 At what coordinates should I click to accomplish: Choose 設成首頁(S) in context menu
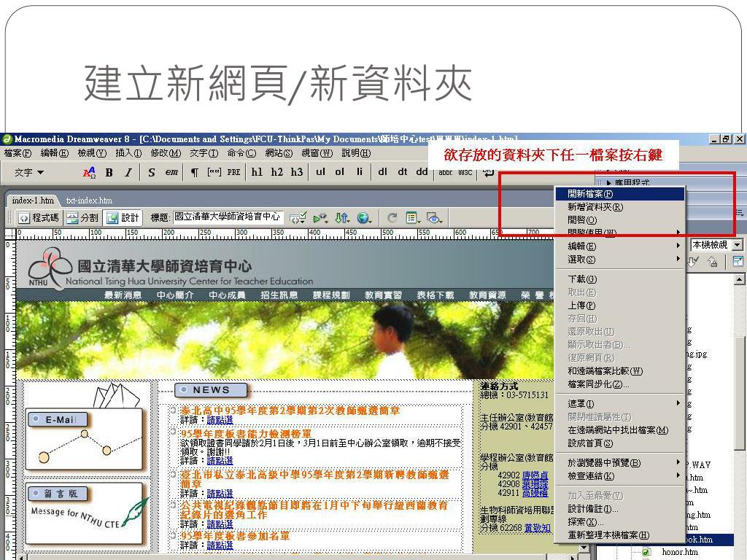[x=620, y=443]
